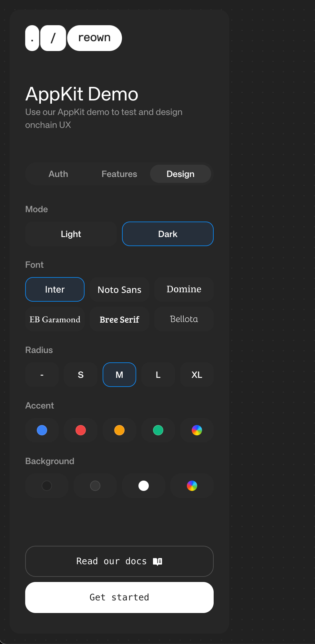This screenshot has width=315, height=644.
Task: Switch to the Auth tab
Action: pyautogui.click(x=58, y=174)
